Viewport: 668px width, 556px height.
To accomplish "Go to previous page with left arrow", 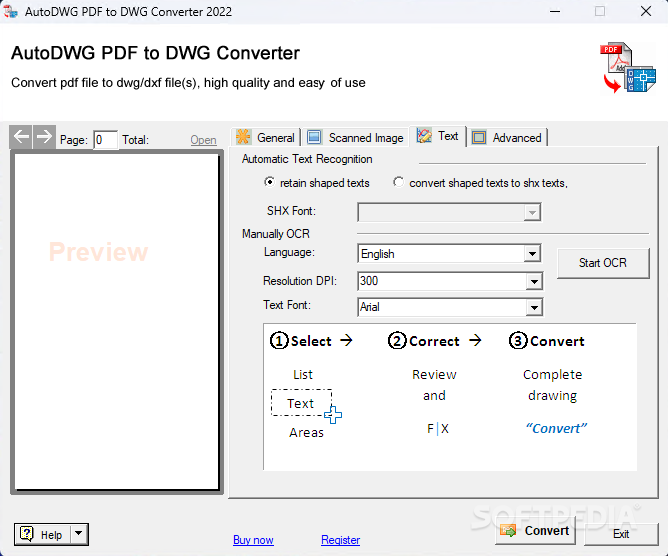I will coord(21,137).
